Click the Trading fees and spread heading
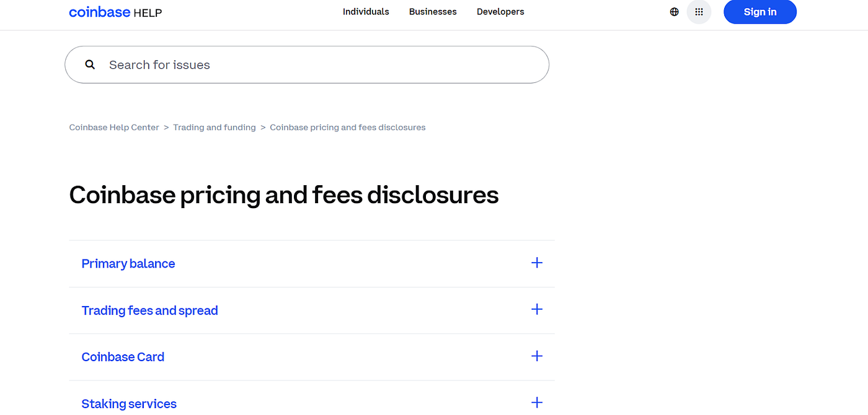The height and width of the screenshot is (415, 868). coord(150,310)
